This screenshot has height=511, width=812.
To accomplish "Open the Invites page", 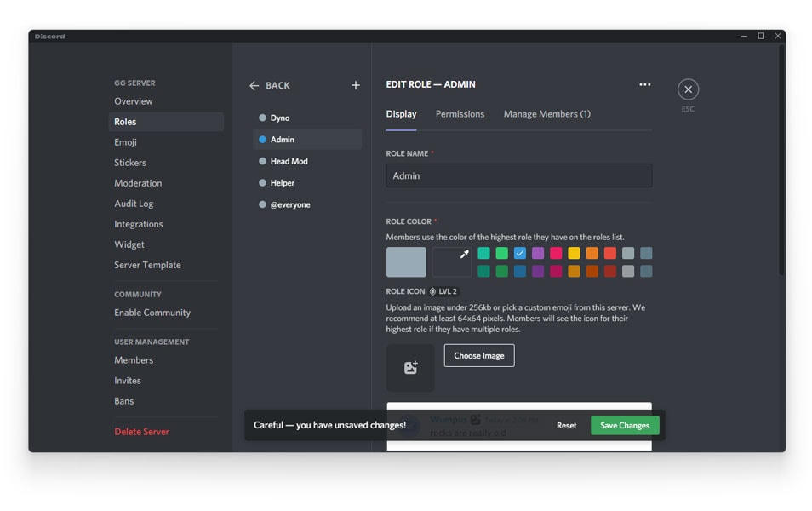I will 166,381.
